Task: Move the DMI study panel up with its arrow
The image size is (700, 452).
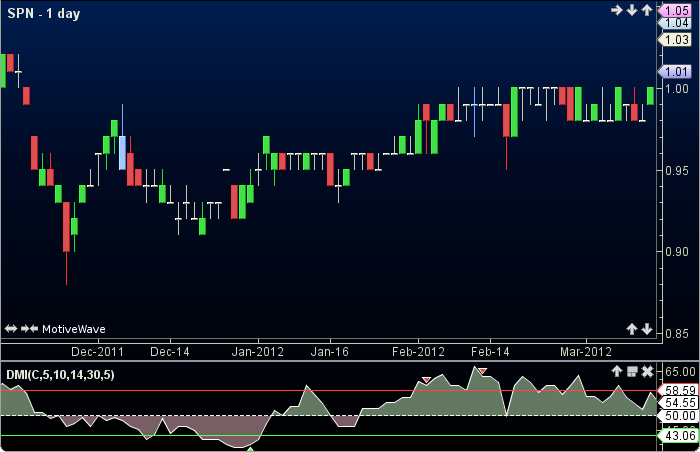Action: (x=617, y=371)
